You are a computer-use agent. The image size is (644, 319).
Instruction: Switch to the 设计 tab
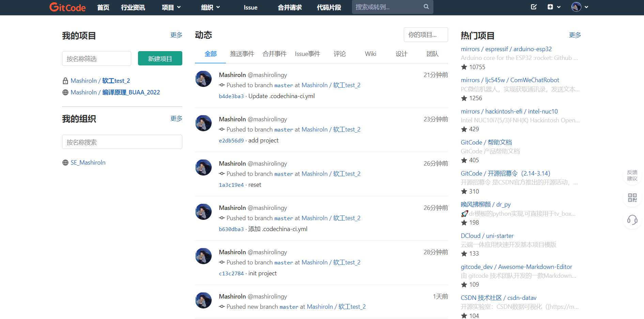(x=401, y=54)
